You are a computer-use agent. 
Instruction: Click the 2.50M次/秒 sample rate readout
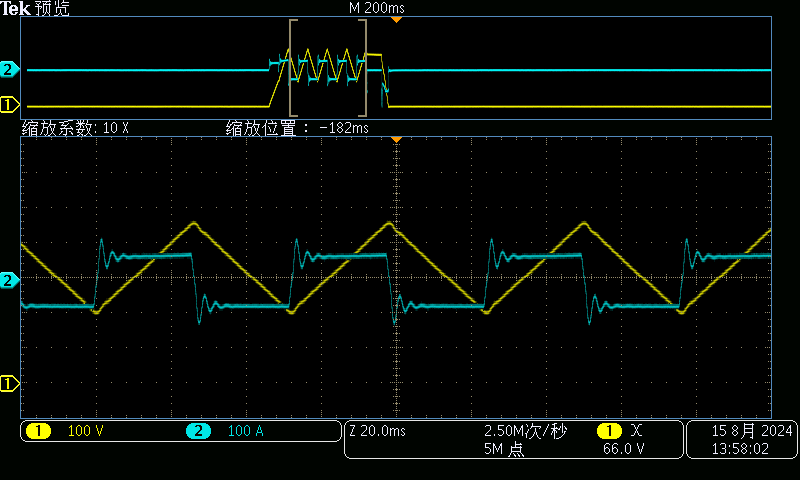click(x=525, y=431)
